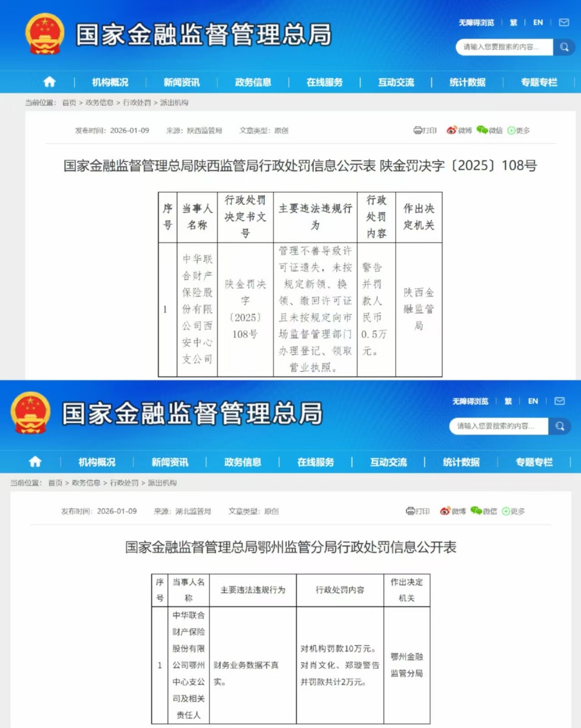Focus the search box on the Ezhou page

pos(499,426)
